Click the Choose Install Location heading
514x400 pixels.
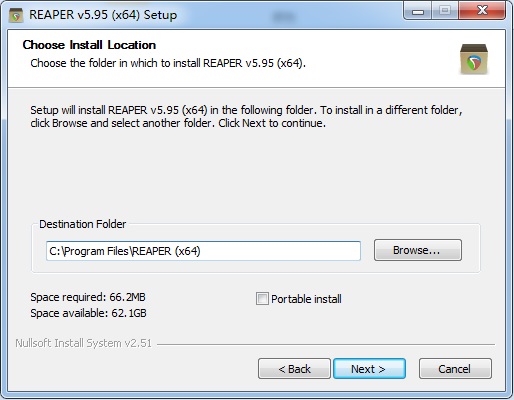pyautogui.click(x=89, y=45)
